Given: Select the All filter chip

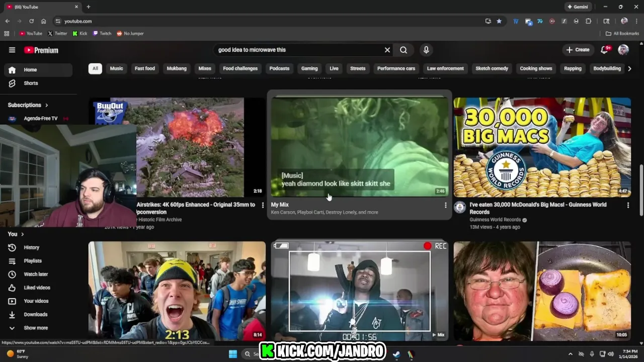Looking at the screenshot, I should tap(95, 68).
